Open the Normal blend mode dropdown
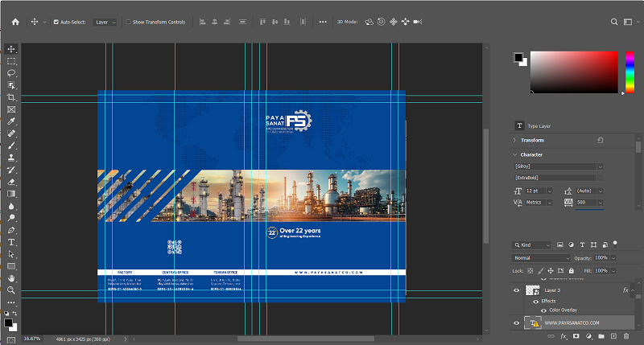Screen dimensions: 644x345 (x=541, y=258)
